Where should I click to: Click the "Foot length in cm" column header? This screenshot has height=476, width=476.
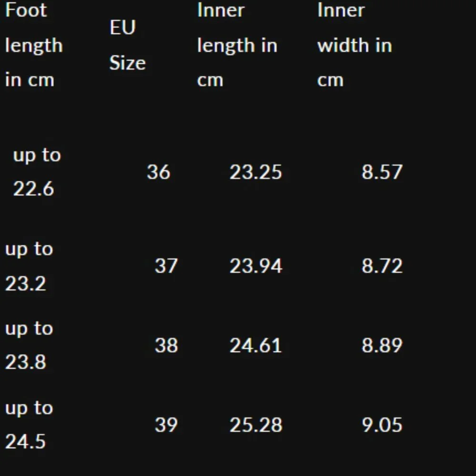[x=34, y=45]
